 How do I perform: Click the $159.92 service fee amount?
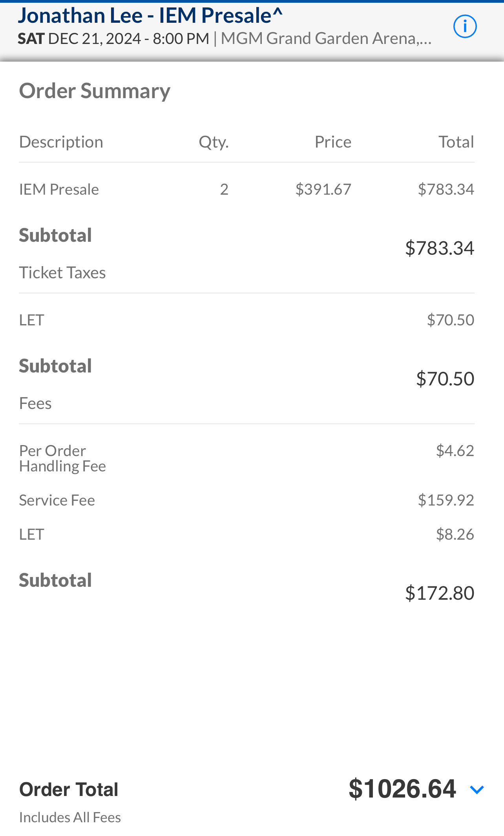pos(446,500)
